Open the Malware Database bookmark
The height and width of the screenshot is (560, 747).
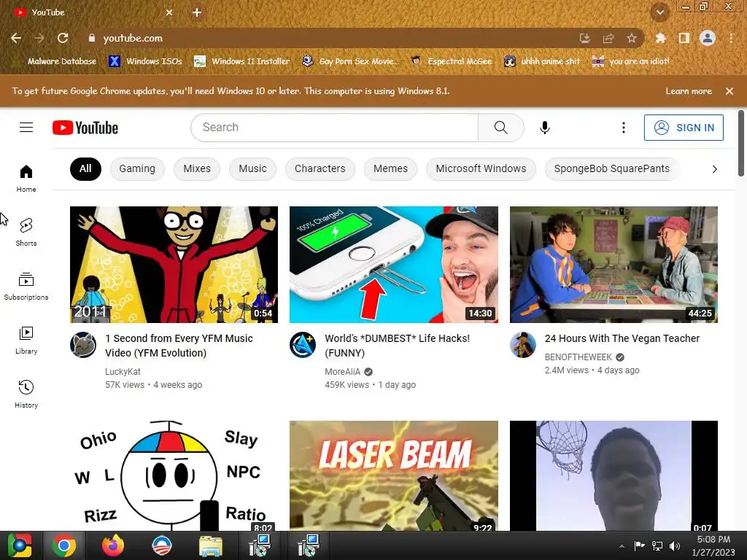55,61
